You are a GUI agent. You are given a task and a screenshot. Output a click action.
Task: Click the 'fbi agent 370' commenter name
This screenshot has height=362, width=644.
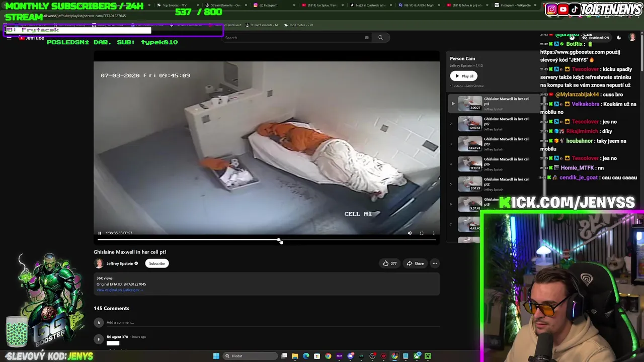click(117, 337)
